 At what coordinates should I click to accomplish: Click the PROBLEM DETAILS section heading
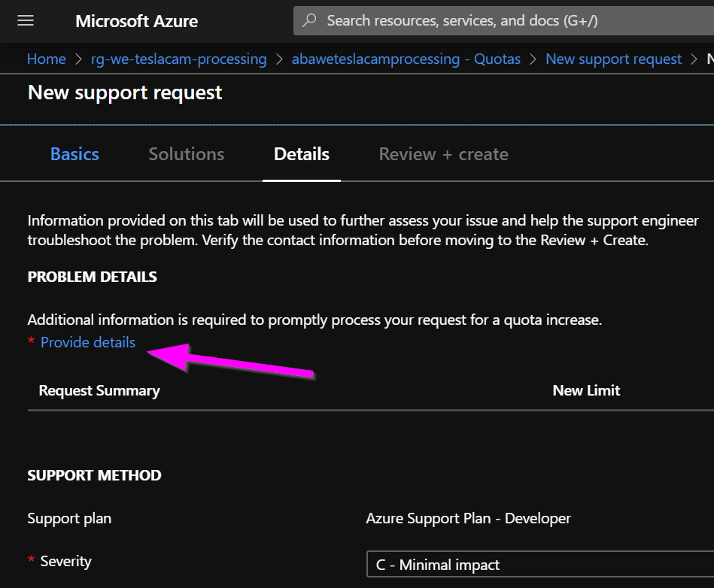pyautogui.click(x=93, y=277)
